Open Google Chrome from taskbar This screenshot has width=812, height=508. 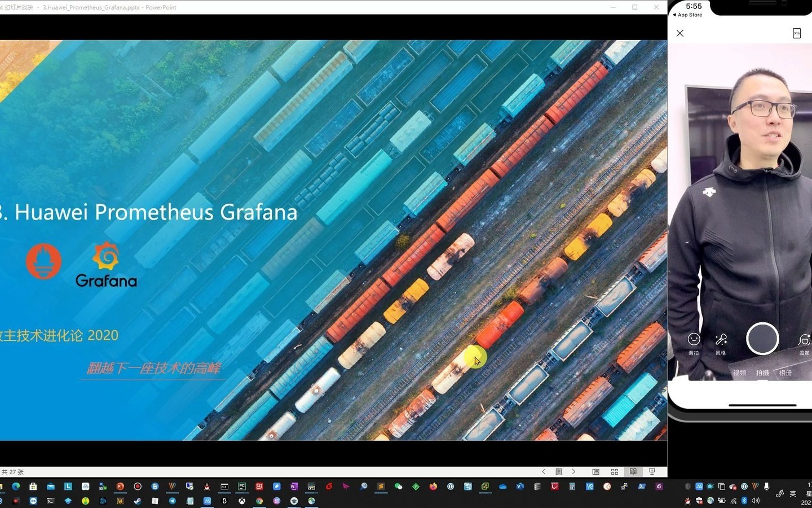(x=259, y=501)
